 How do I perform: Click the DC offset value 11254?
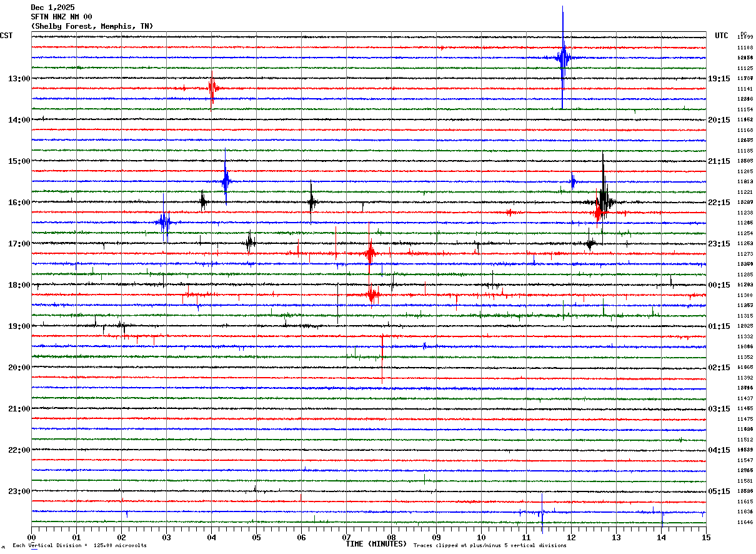745,233
